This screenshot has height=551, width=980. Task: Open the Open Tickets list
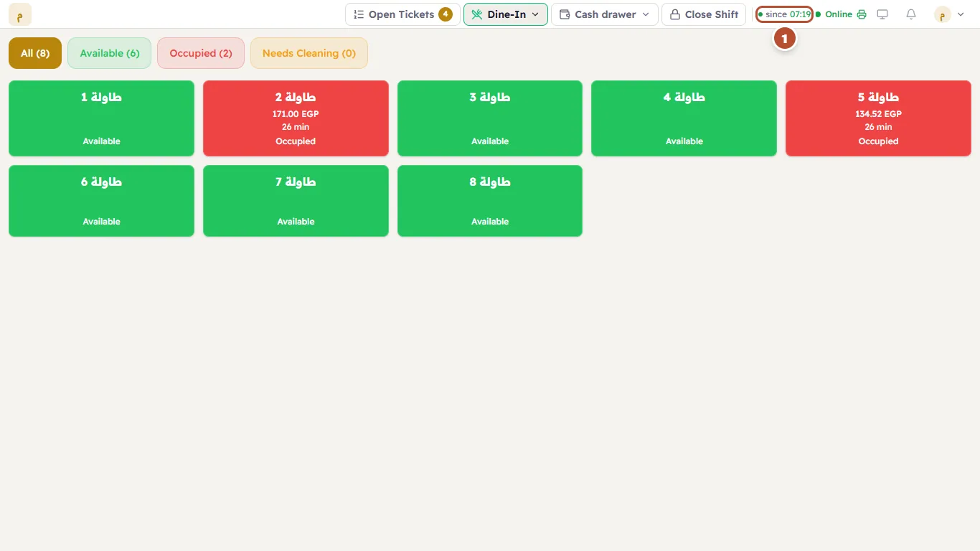(402, 14)
